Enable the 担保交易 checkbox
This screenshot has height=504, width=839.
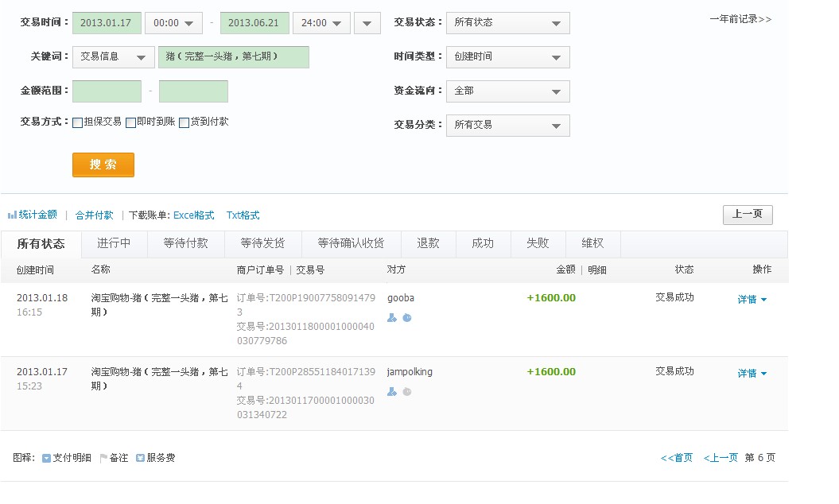click(78, 123)
